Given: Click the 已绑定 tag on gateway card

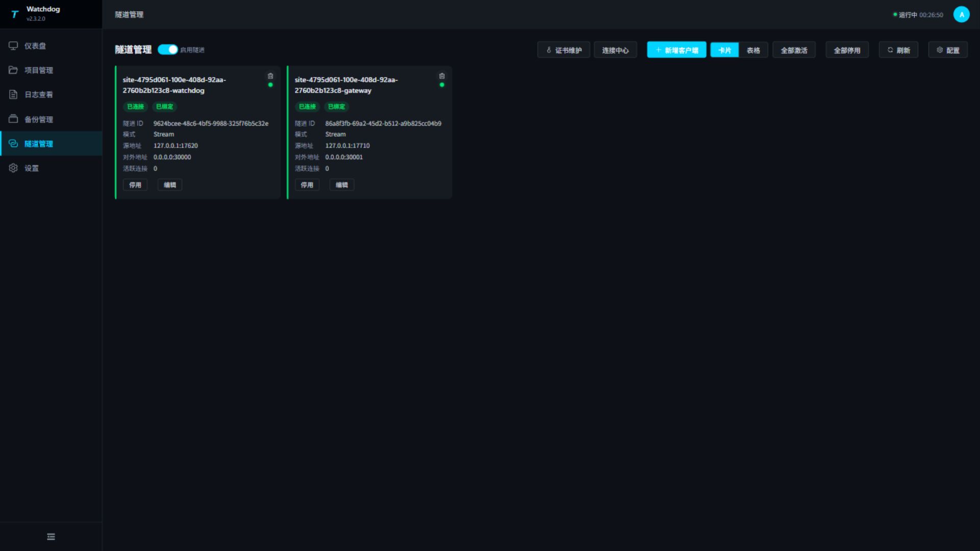Looking at the screenshot, I should (x=336, y=107).
